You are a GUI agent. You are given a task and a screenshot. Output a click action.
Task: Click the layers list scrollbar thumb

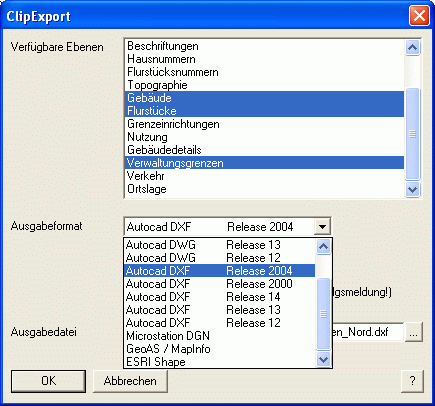413,134
